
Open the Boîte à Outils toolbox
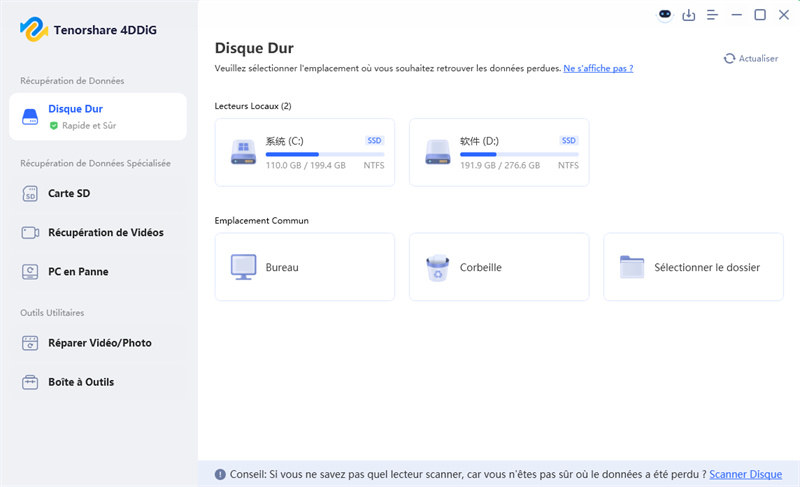coord(80,382)
